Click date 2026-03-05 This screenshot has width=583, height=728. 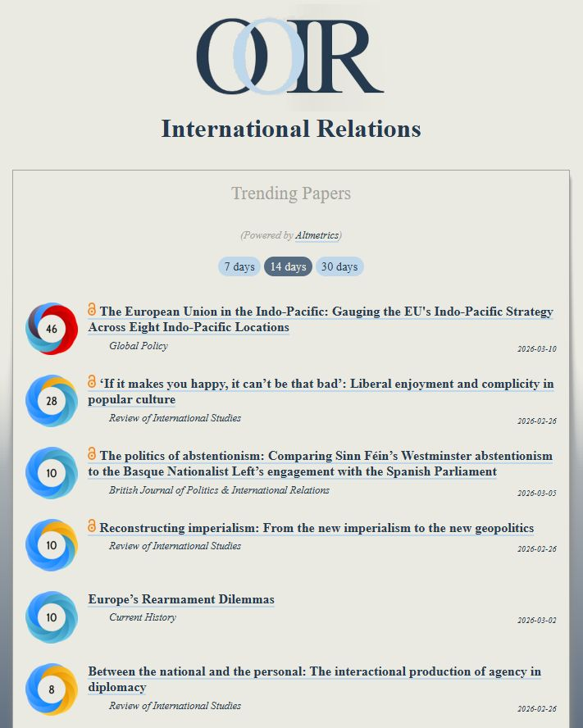click(x=537, y=493)
